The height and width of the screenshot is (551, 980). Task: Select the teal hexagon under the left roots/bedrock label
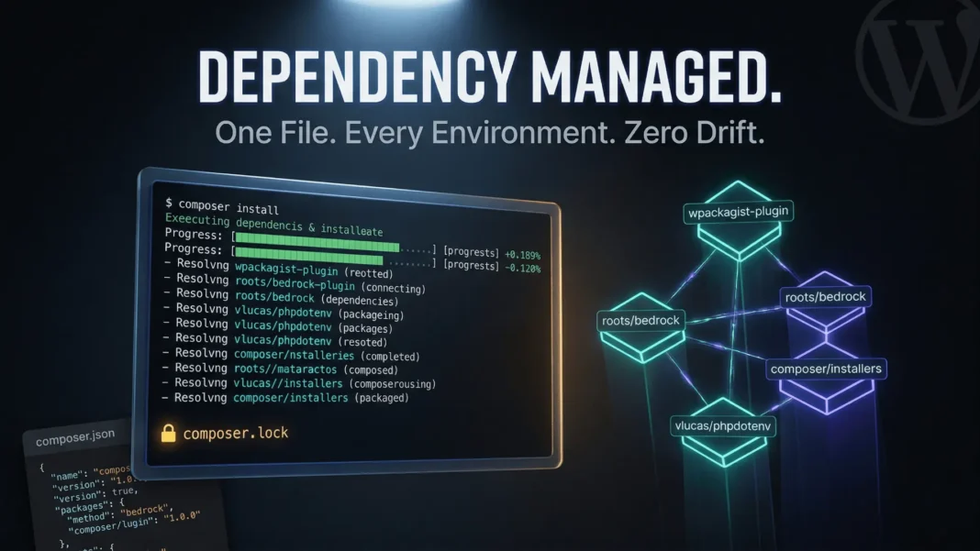(641, 341)
